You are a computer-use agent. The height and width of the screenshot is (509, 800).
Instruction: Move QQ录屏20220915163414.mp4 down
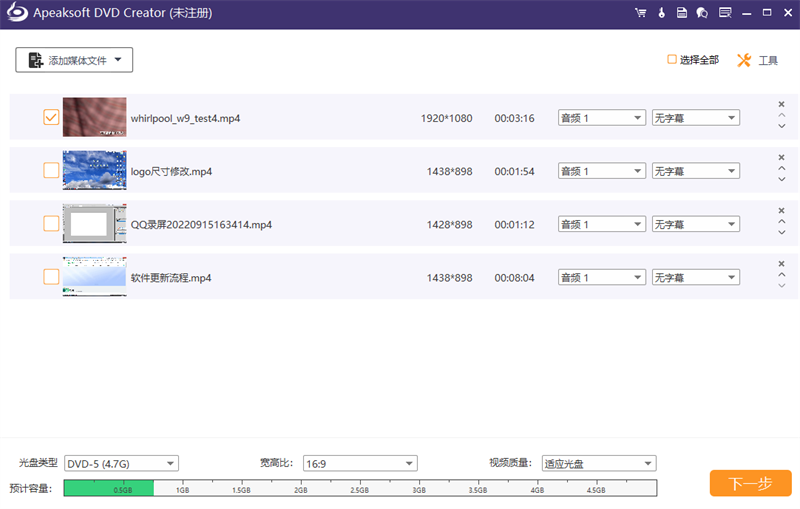(781, 232)
